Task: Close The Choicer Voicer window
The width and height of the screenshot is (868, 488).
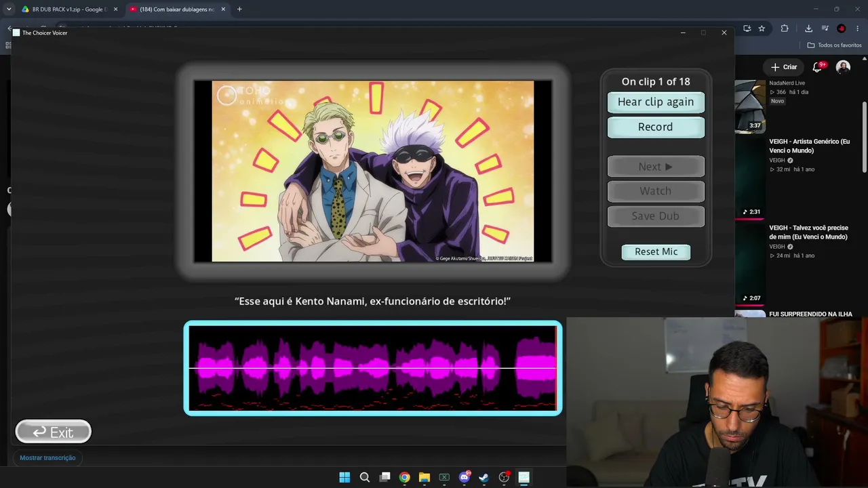Action: pos(724,33)
